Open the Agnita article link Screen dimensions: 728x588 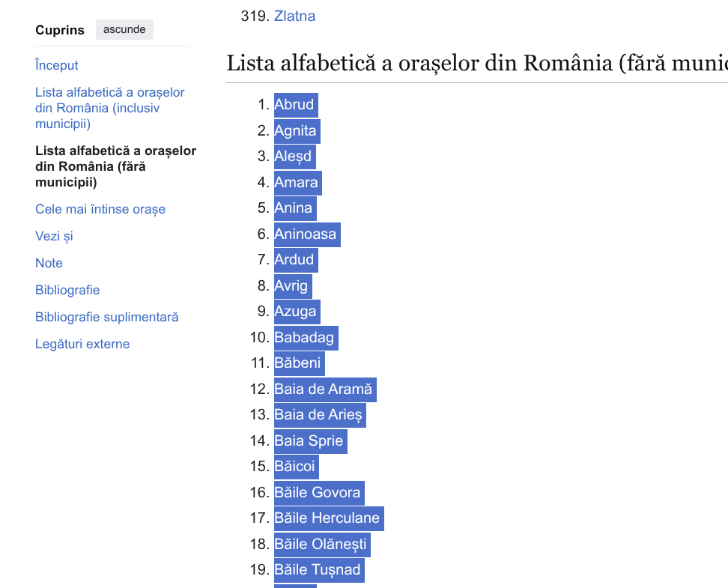295,131
